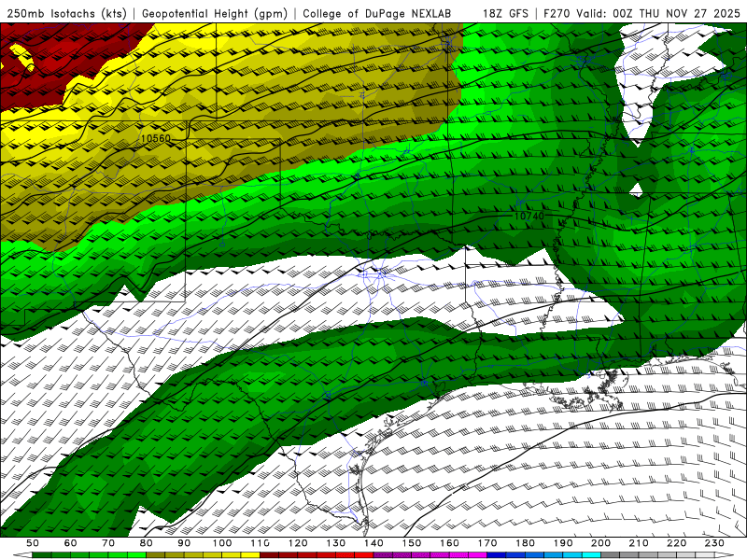Click the 210 label on the color scale
This screenshot has height=560, width=747.
639,543
